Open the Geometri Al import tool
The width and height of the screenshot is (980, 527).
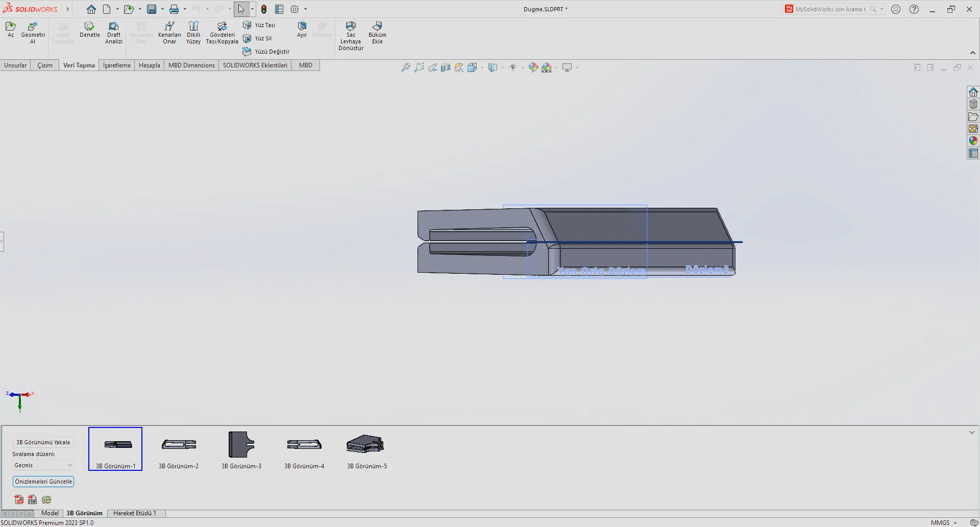tap(33, 33)
